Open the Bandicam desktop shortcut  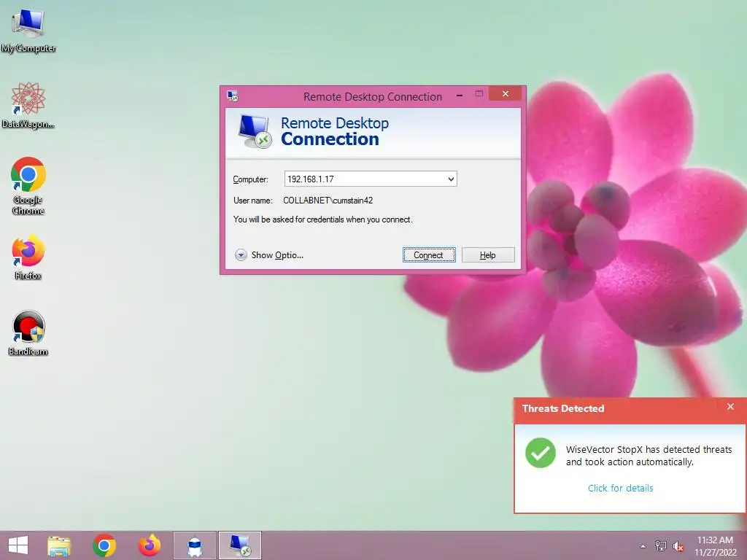coord(28,332)
